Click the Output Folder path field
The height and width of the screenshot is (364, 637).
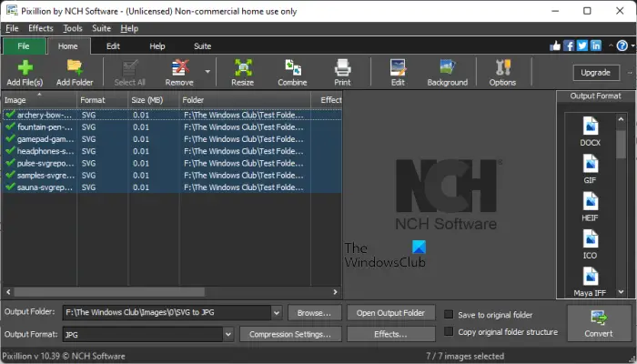[x=167, y=313]
